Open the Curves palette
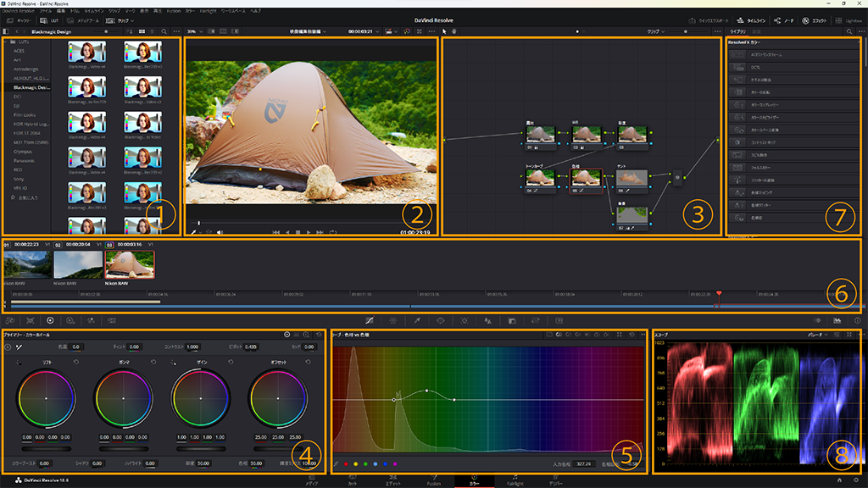This screenshot has width=868, height=488. point(370,320)
